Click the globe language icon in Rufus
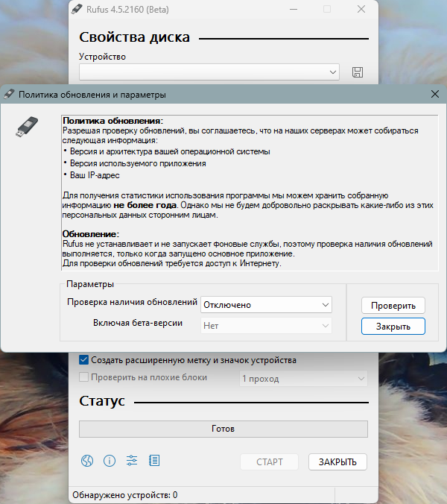The height and width of the screenshot is (504, 447). [86, 461]
